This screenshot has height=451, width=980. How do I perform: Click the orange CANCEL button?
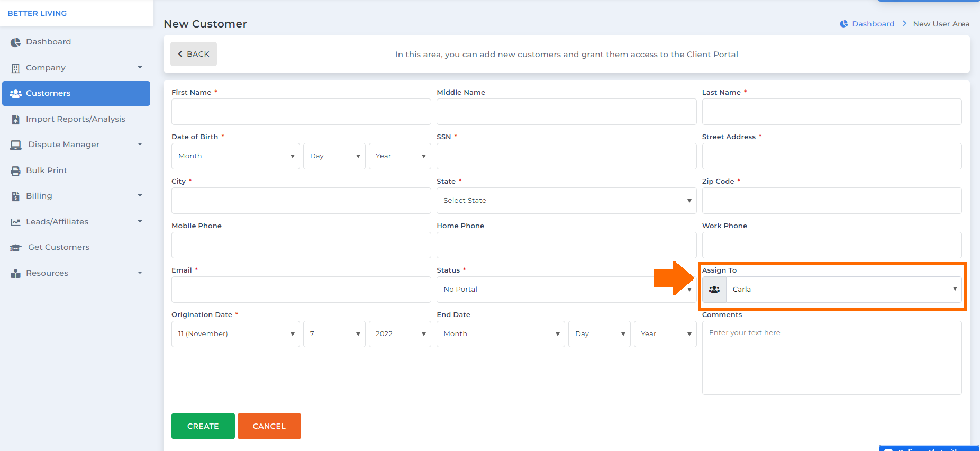pos(269,426)
